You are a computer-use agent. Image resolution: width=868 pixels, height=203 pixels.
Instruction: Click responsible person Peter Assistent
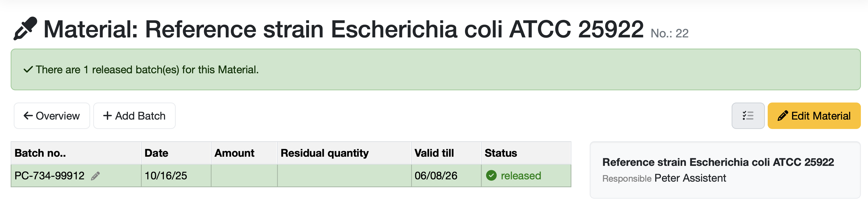[690, 178]
